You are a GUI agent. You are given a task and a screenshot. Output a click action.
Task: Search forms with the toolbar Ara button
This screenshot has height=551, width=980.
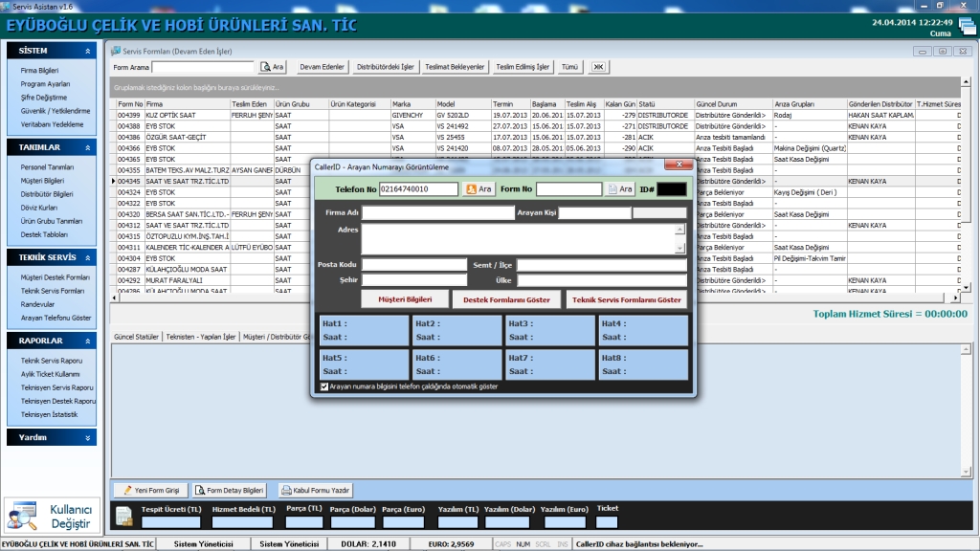[273, 67]
